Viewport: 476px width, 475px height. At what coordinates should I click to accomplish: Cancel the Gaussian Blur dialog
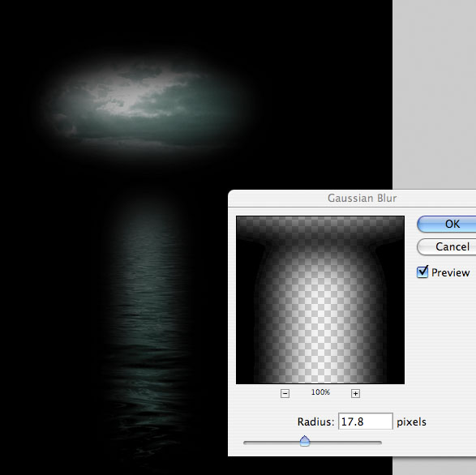(x=447, y=246)
